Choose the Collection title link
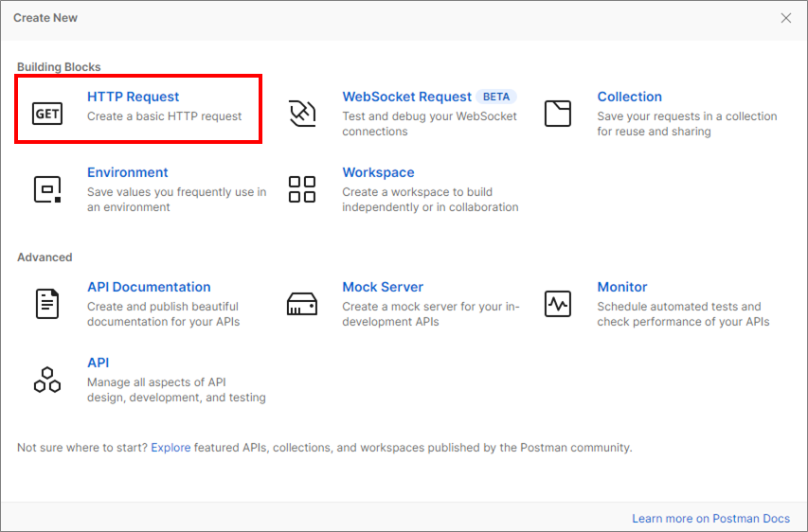The height and width of the screenshot is (532, 808). click(629, 97)
